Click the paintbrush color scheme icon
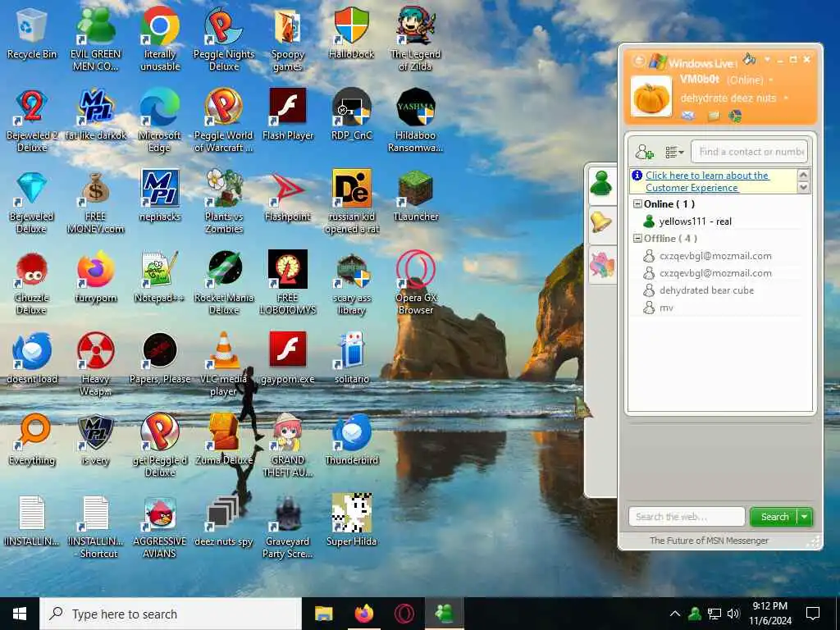 (x=750, y=58)
